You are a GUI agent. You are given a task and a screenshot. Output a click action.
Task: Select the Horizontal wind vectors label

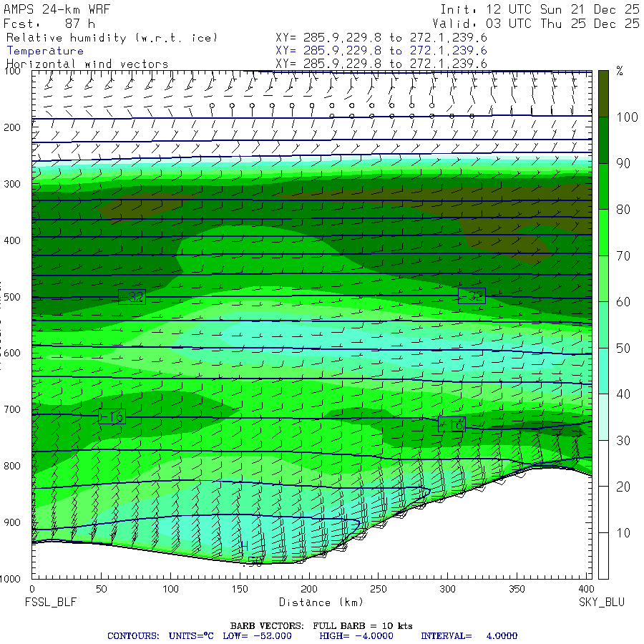pyautogui.click(x=87, y=64)
